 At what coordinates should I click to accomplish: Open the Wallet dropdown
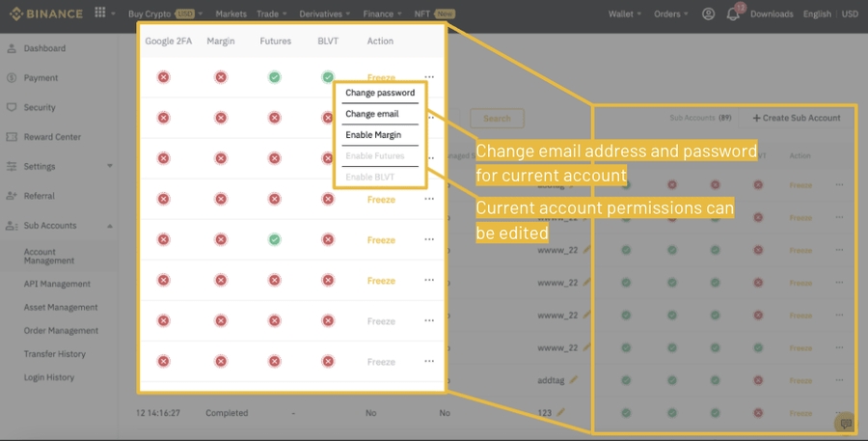(625, 14)
